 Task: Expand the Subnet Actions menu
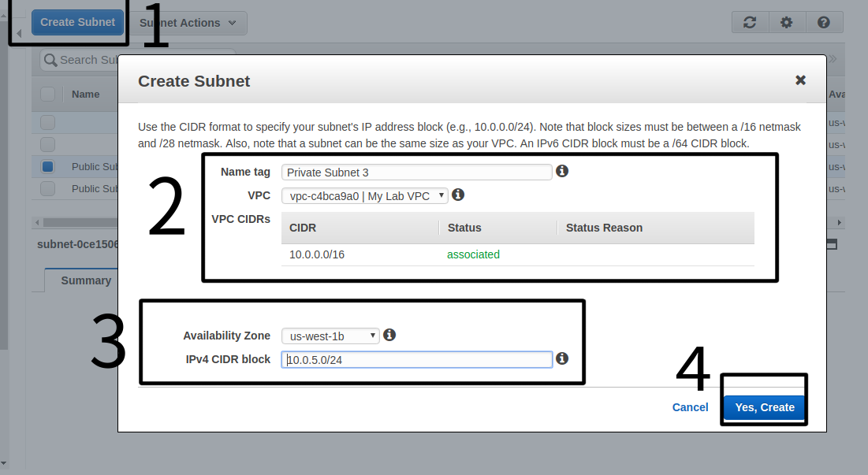189,23
